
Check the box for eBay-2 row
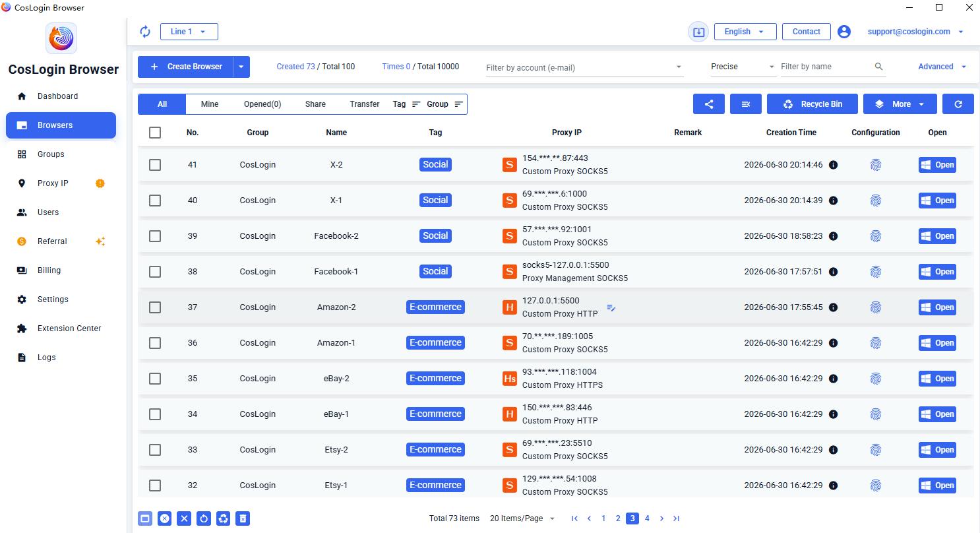[155, 379]
